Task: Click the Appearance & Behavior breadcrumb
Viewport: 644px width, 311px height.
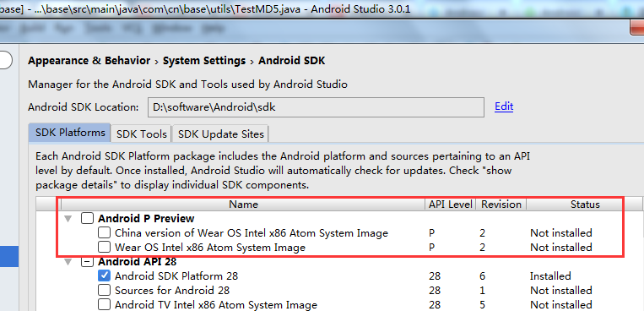Action: click(x=89, y=61)
